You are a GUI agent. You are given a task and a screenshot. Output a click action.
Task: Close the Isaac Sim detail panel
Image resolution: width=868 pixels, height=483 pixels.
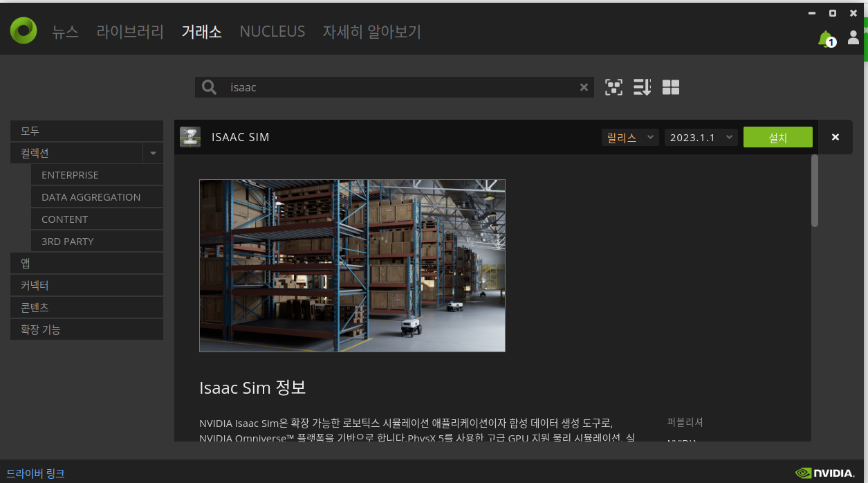point(835,137)
